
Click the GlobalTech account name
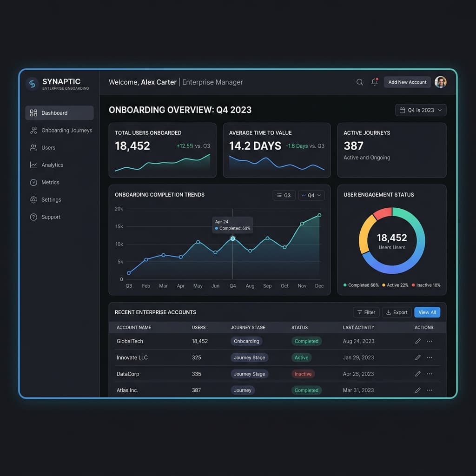pyautogui.click(x=130, y=341)
